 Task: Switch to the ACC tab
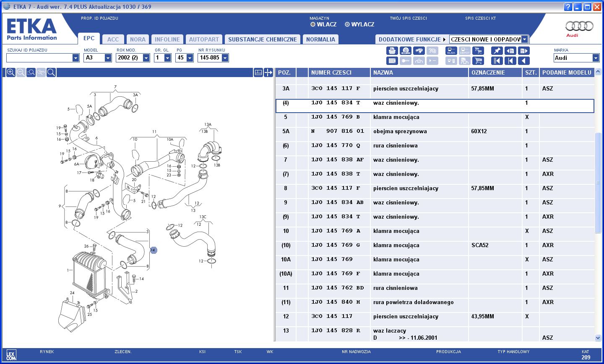(113, 39)
